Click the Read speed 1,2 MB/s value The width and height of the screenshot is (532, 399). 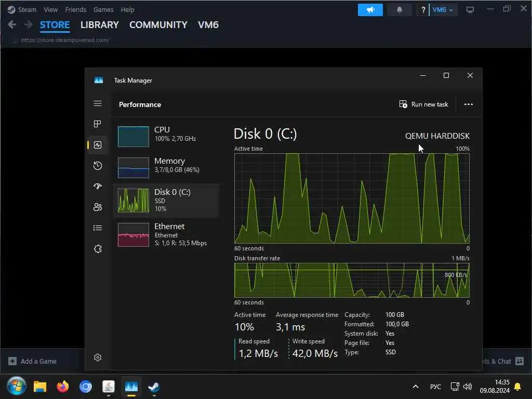[259, 353]
